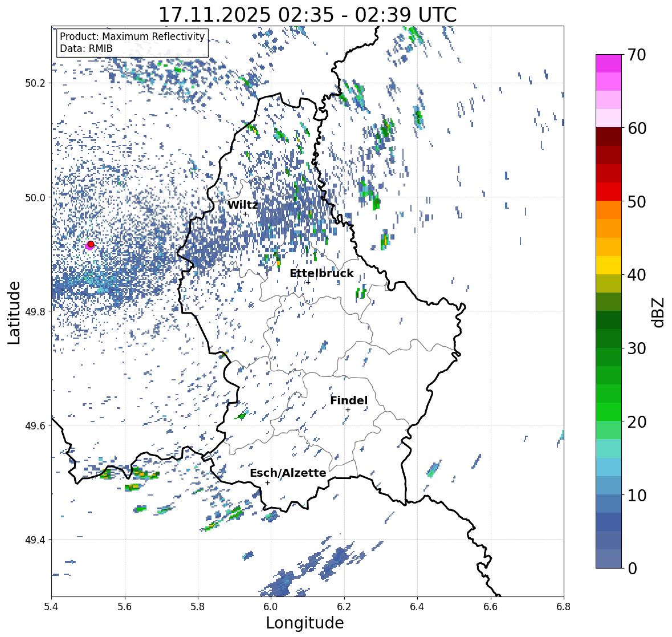Click the 49.4 latitude tick label
Viewport: 672px width, 637px height.
(x=35, y=539)
